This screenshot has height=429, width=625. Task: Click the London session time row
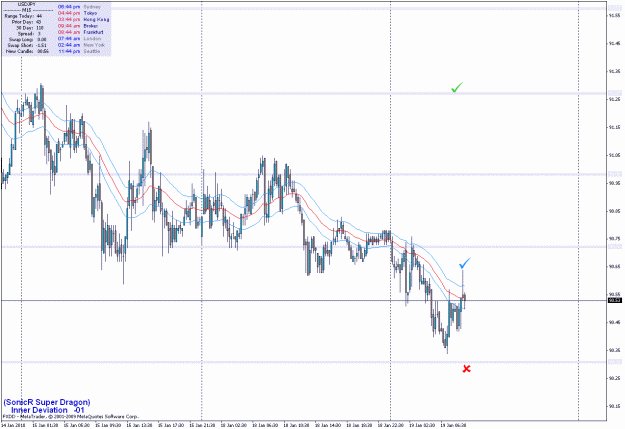click(79, 39)
